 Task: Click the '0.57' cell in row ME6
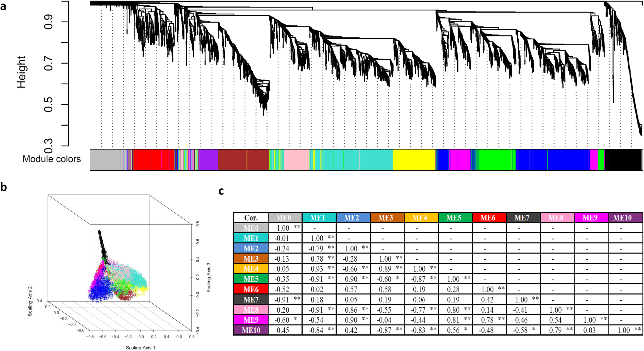point(353,289)
